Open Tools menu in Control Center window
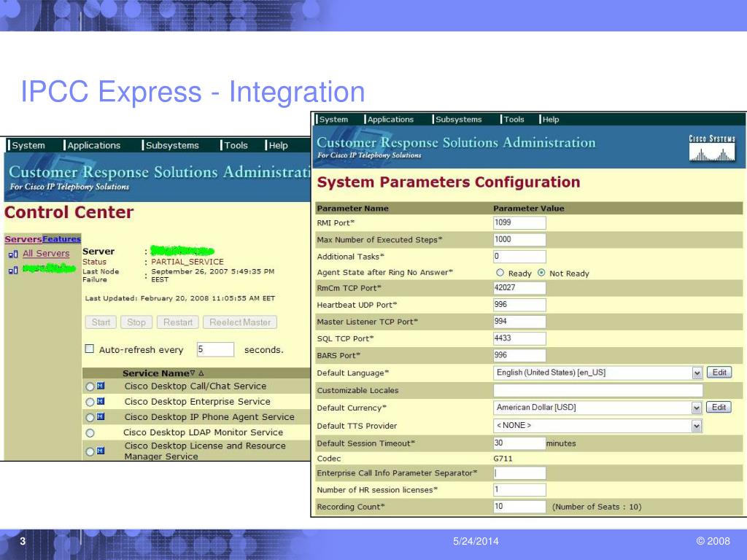This screenshot has height=560, width=747. pos(236,145)
